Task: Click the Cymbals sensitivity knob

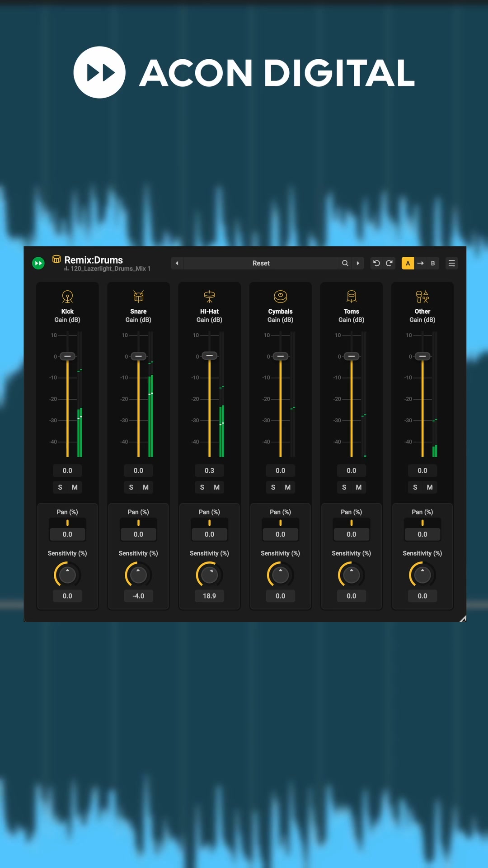Action: [281, 575]
